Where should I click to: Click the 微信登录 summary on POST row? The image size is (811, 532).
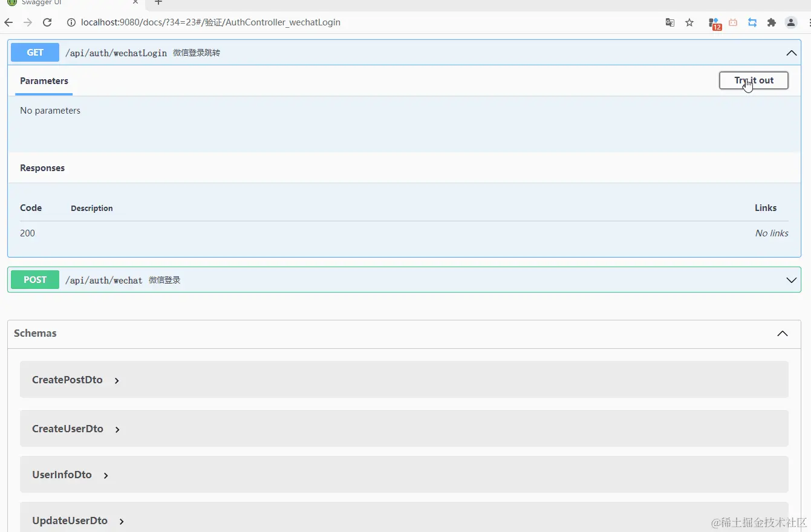tap(164, 281)
